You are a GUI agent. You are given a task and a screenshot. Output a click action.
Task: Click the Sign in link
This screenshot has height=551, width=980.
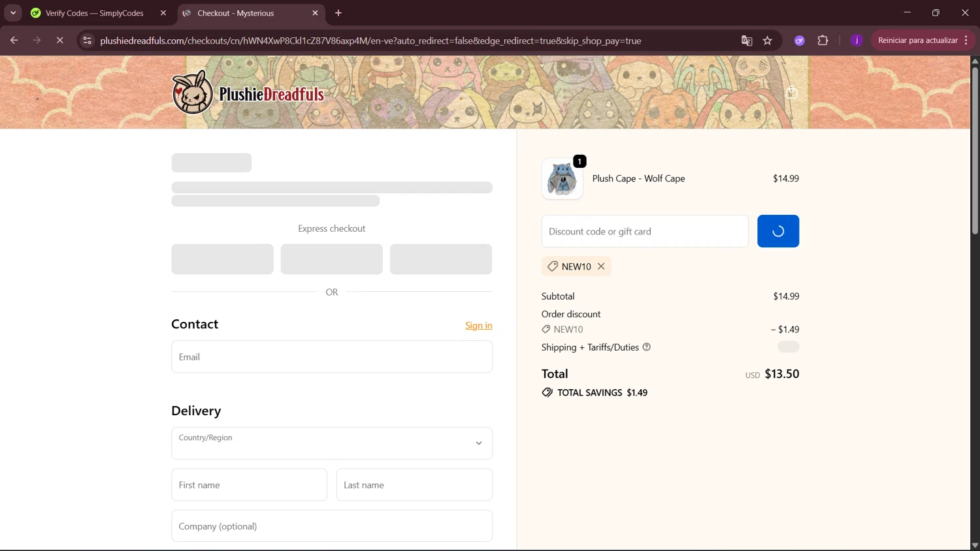tap(478, 325)
